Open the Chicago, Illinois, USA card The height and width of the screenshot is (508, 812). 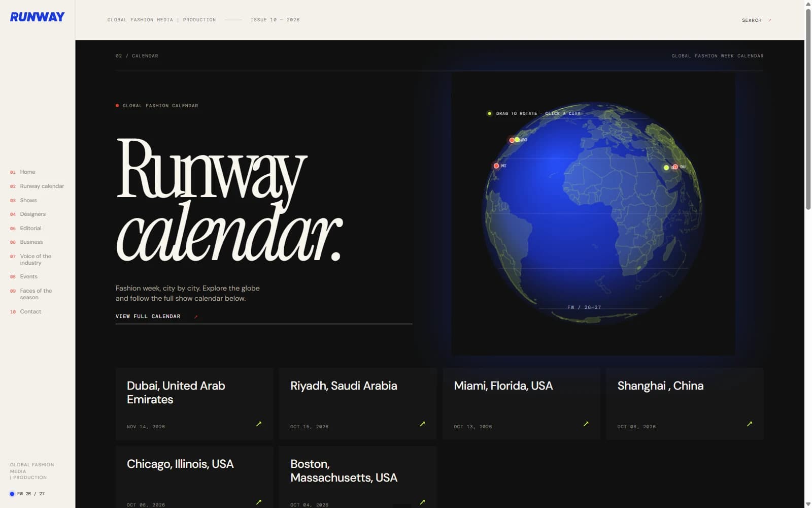click(194, 477)
